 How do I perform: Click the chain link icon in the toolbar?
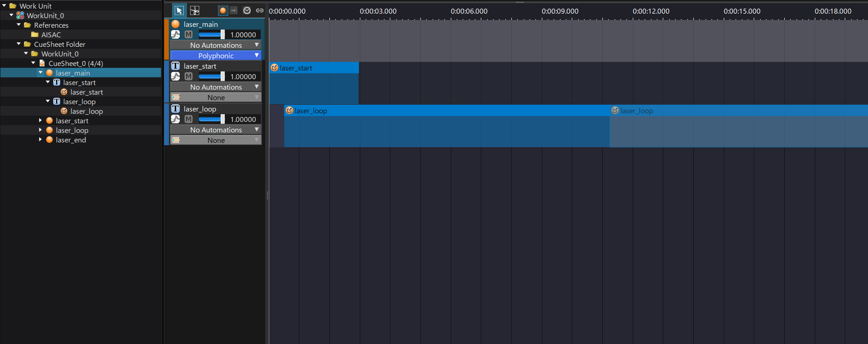coord(260,10)
